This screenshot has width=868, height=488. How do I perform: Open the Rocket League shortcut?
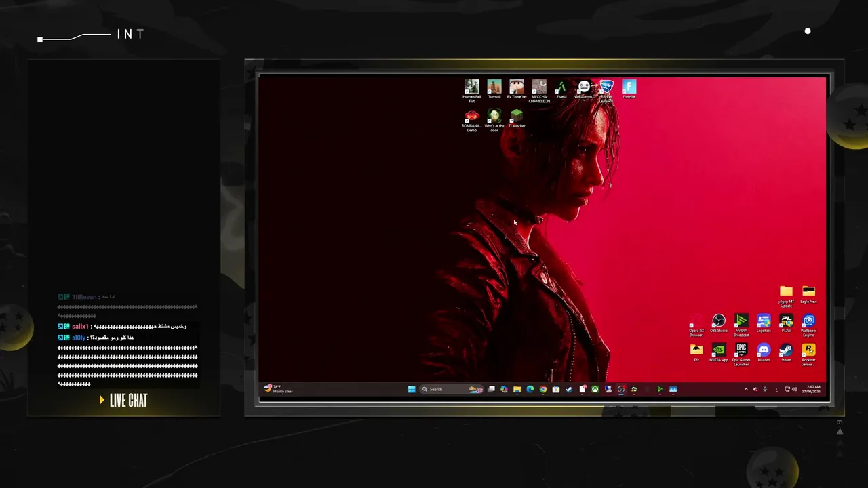606,91
